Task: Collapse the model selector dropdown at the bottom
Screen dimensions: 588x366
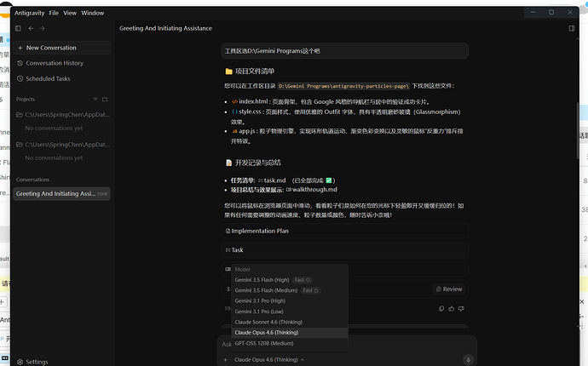Action: click(269, 360)
